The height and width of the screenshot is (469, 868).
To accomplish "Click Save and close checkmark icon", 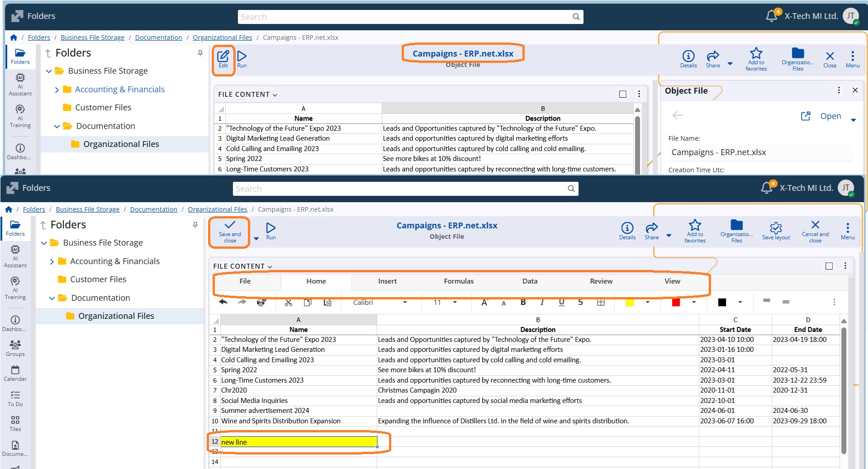I will click(x=230, y=225).
